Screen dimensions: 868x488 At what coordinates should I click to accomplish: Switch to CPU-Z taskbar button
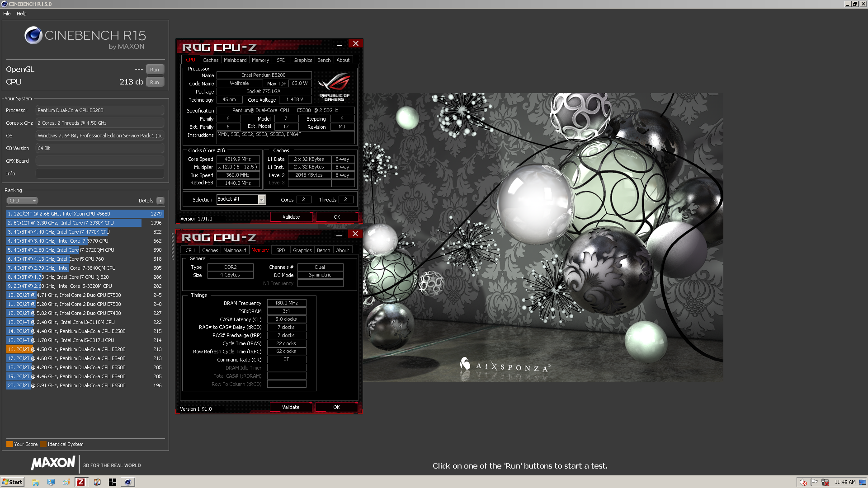pyautogui.click(x=81, y=482)
